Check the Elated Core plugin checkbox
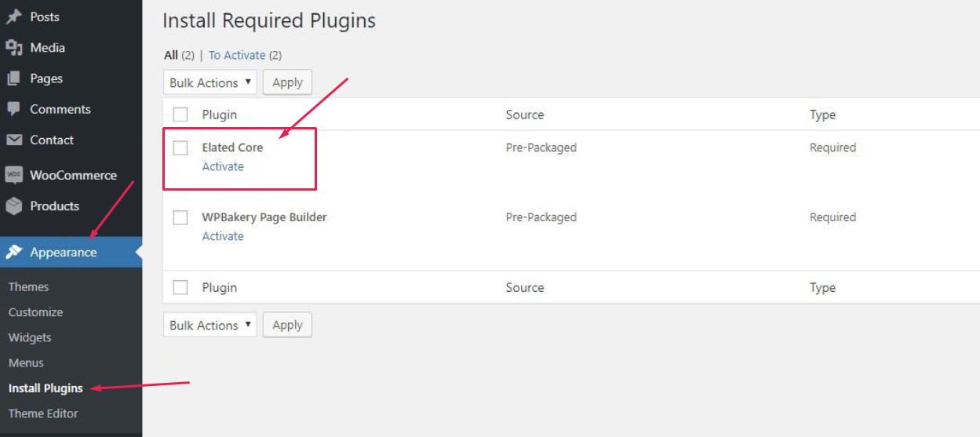The width and height of the screenshot is (980, 437). [x=180, y=147]
